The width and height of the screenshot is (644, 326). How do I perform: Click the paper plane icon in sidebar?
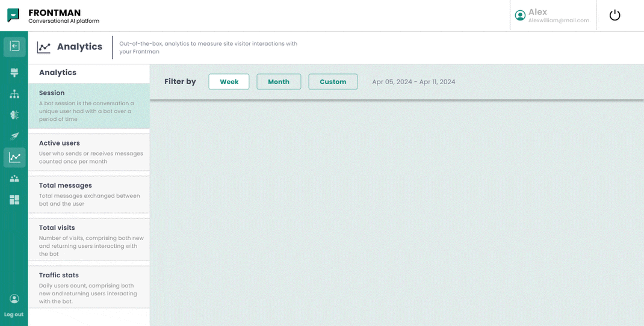click(14, 136)
